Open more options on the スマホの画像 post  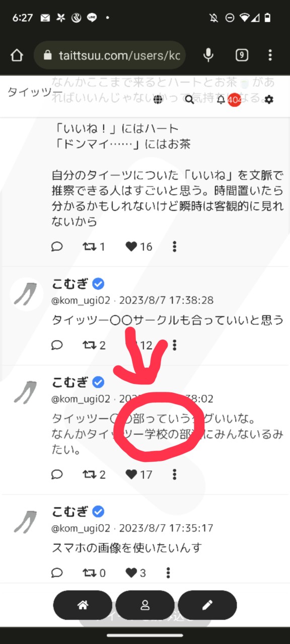pos(168,573)
